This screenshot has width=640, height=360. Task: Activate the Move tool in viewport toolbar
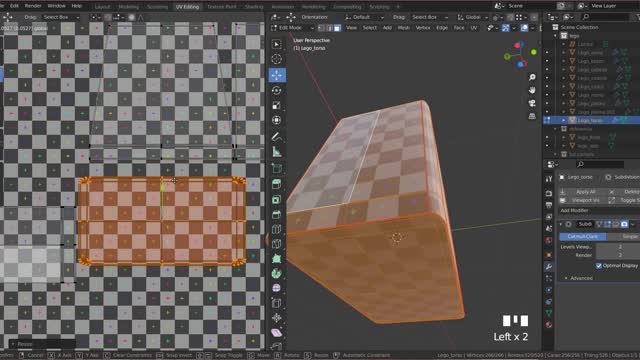(x=277, y=75)
